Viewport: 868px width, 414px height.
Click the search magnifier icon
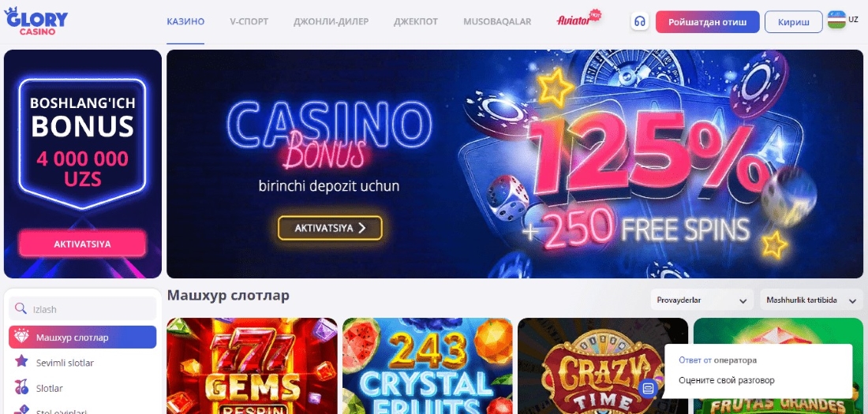(21, 309)
